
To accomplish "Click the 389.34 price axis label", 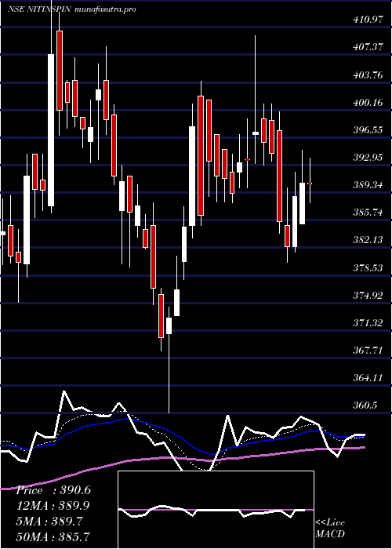I will coord(368,185).
